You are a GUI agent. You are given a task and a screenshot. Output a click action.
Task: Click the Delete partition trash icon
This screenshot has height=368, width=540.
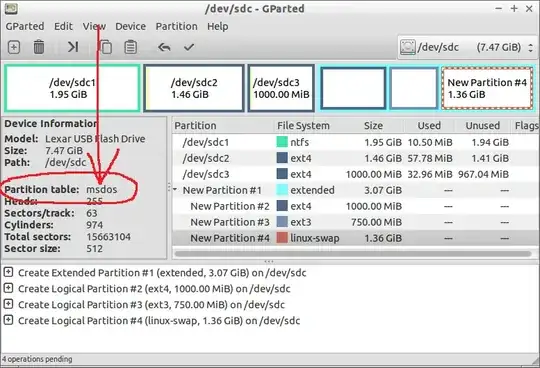(x=39, y=47)
